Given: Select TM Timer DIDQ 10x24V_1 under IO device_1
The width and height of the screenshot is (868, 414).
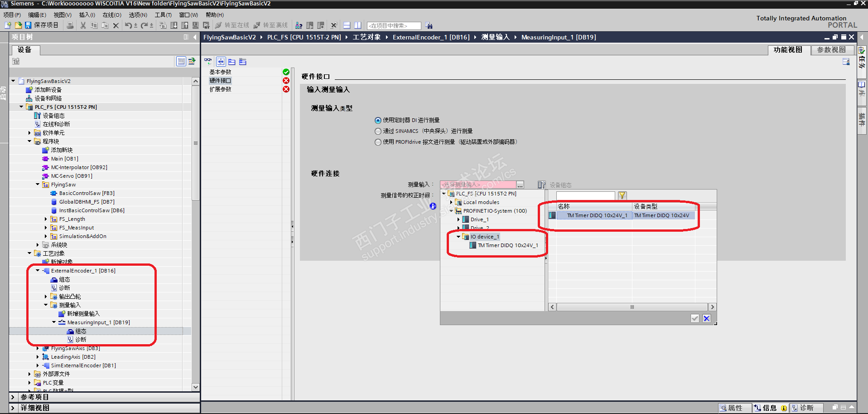Looking at the screenshot, I should coord(508,245).
